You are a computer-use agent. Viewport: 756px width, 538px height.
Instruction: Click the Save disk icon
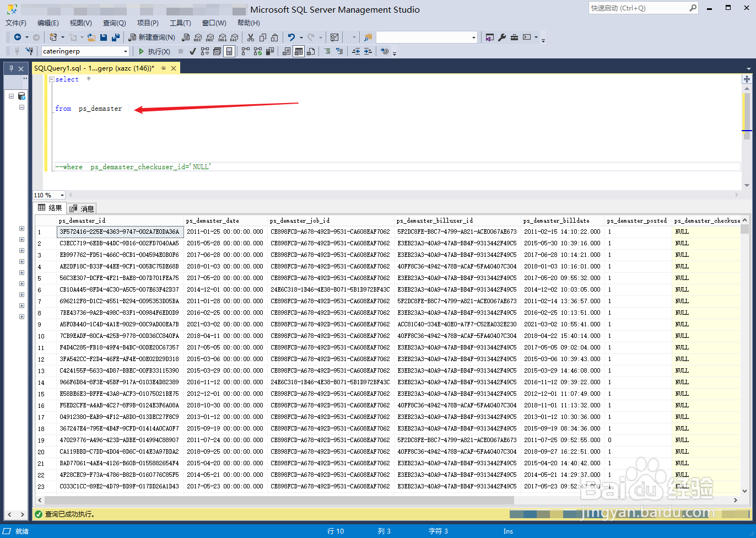(104, 37)
